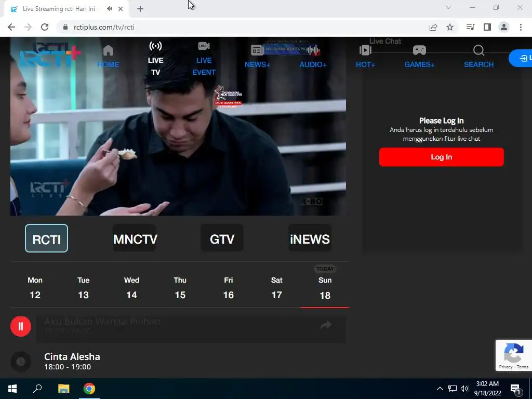This screenshot has width=532, height=399.
Task: Click the Chrome taskbar icon
Action: tap(89, 389)
